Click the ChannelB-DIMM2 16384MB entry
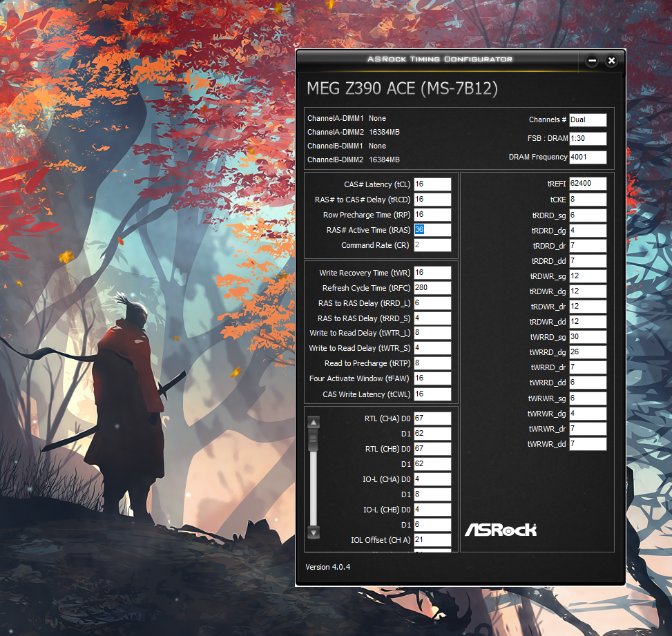 354,160
